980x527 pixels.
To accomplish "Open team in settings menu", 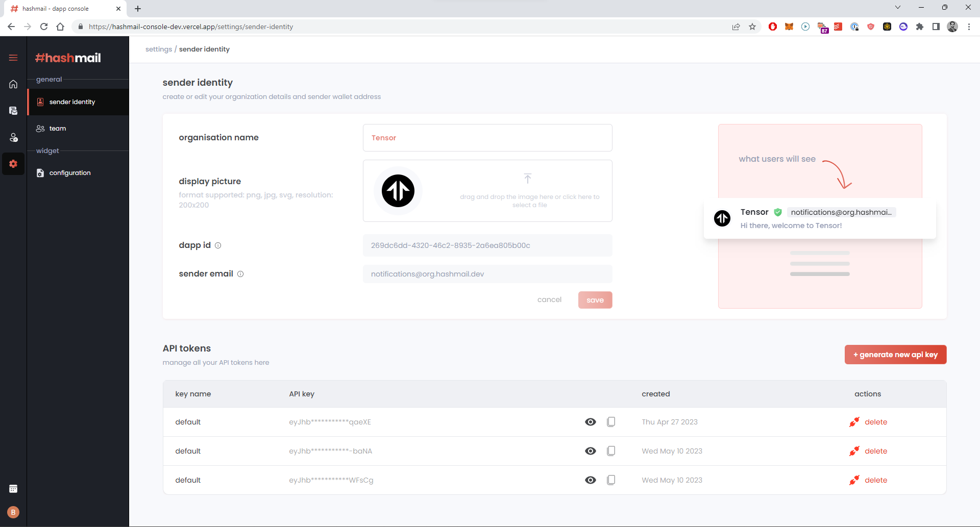I will (x=78, y=129).
